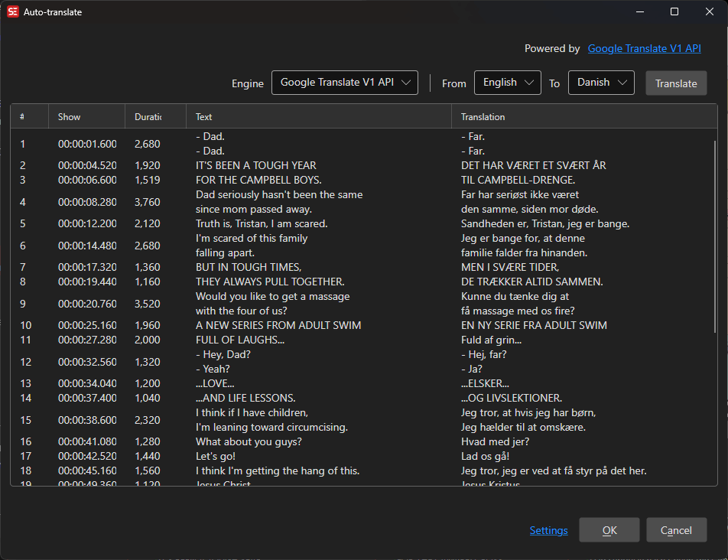Click the vertical scrollbar of the subtitle list
Screen dimensions: 728x560
click(x=714, y=237)
